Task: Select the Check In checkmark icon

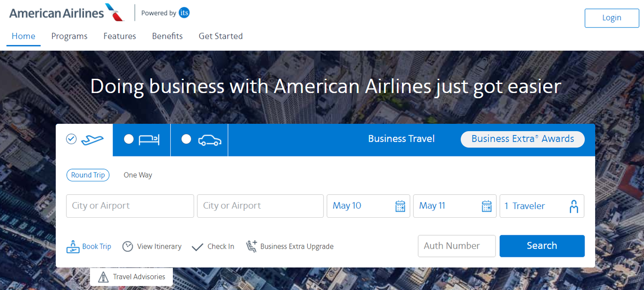Action: (x=198, y=246)
